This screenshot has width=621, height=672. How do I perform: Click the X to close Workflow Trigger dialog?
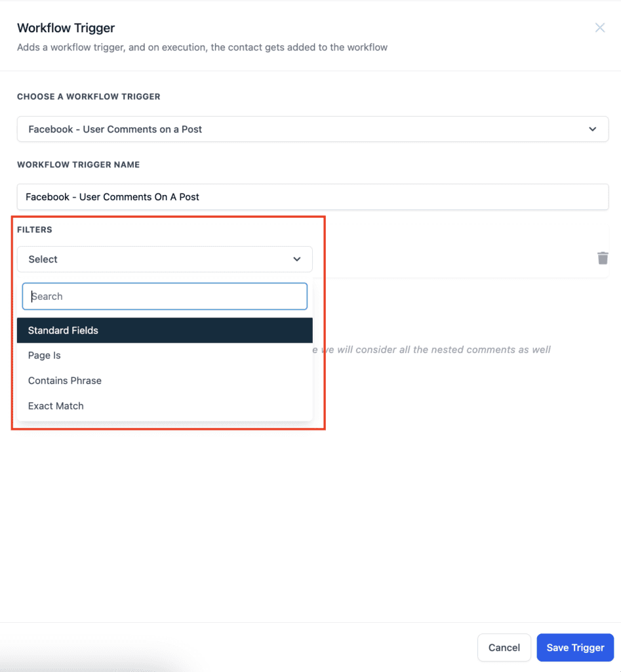pyautogui.click(x=600, y=28)
